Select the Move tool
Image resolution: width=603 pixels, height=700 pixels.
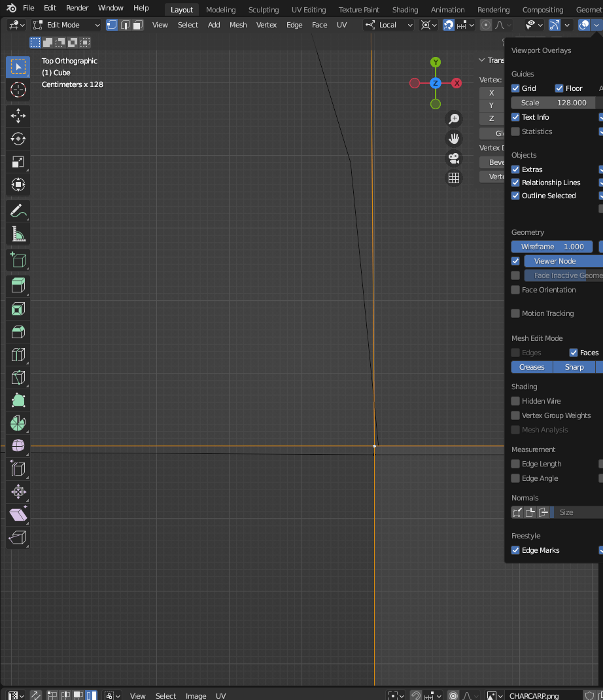click(x=18, y=116)
